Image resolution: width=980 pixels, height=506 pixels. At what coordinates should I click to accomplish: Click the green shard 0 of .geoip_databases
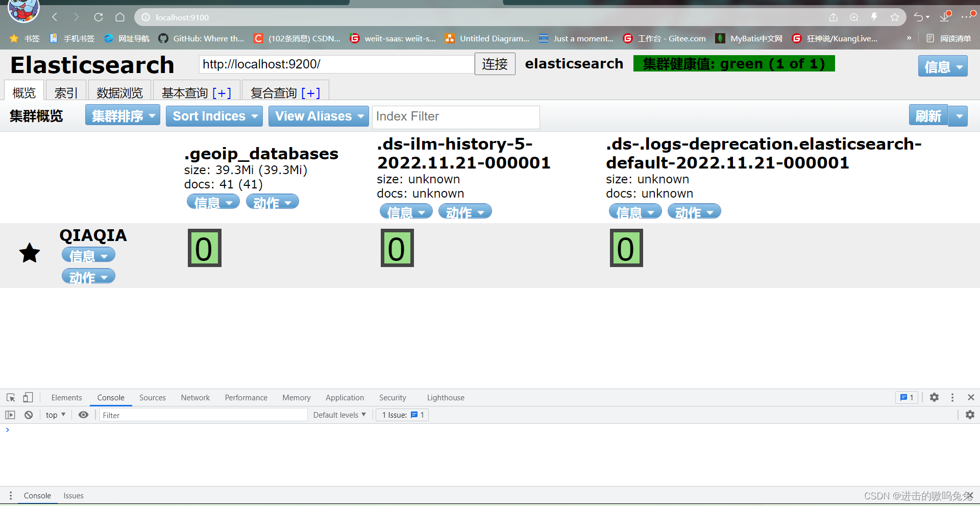coord(204,248)
